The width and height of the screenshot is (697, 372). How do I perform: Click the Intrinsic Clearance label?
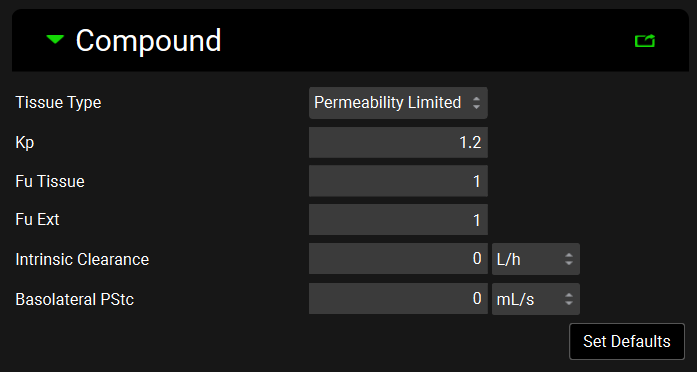point(82,259)
